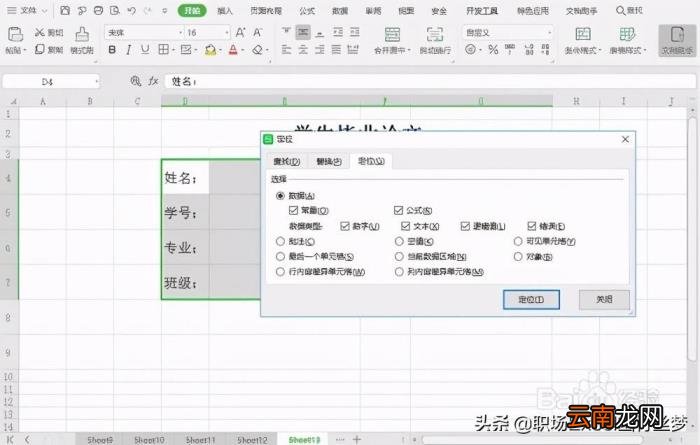Uncheck the 文本(X) checkbox
This screenshot has width=700, height=445.
coord(405,226)
